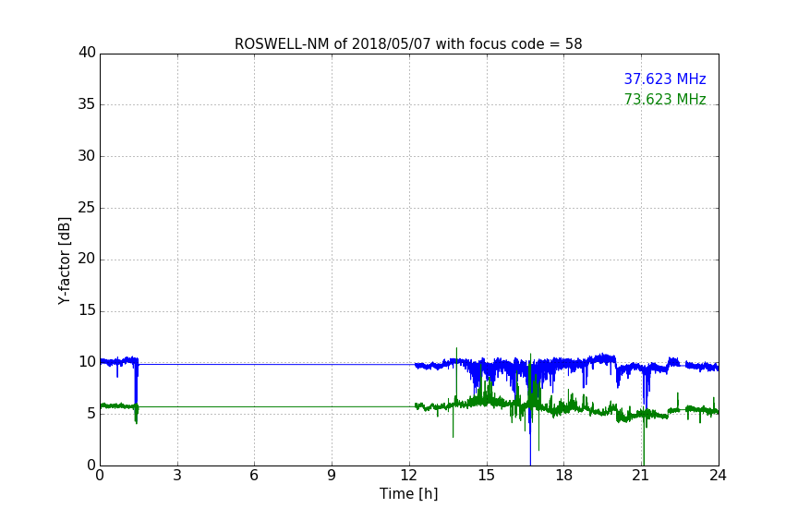Click y-axis tick label 40
The height and width of the screenshot is (532, 798).
point(87,53)
